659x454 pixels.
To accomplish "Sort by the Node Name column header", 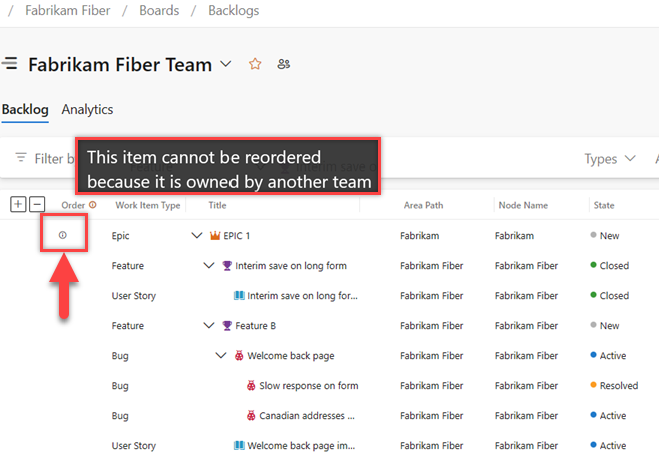I will pyautogui.click(x=523, y=205).
